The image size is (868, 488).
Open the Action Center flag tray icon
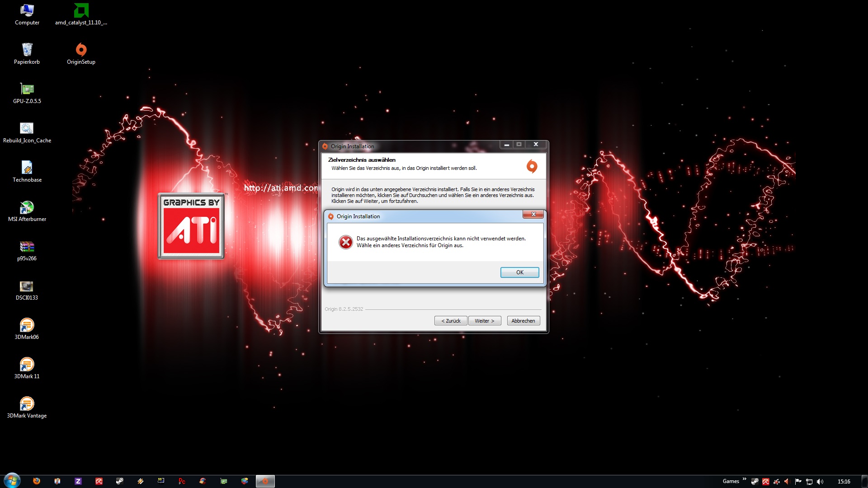(x=798, y=482)
